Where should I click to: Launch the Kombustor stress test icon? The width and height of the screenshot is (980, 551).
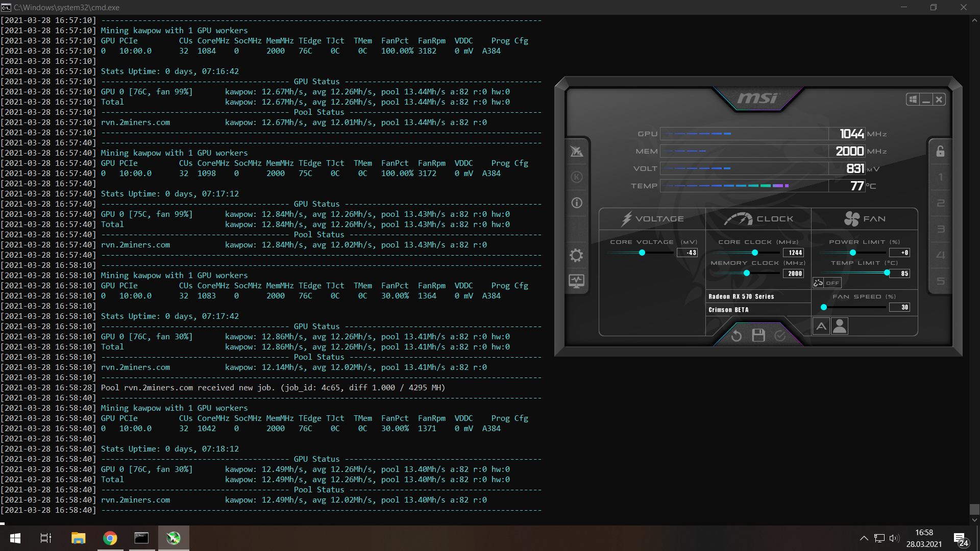click(577, 177)
